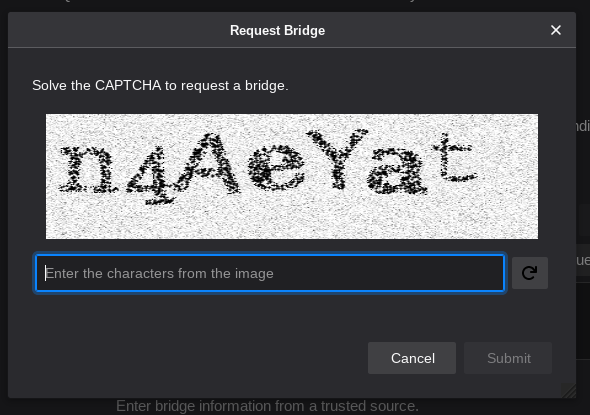Click the 'Enter bridge information from a trusted source.' text
Viewport: 590px width, 415px height.
[x=267, y=406]
